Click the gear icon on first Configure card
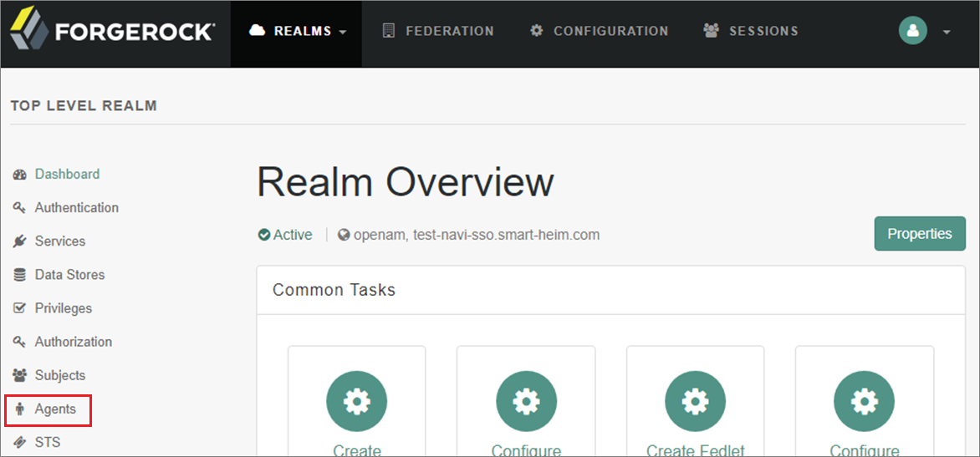 tap(526, 401)
